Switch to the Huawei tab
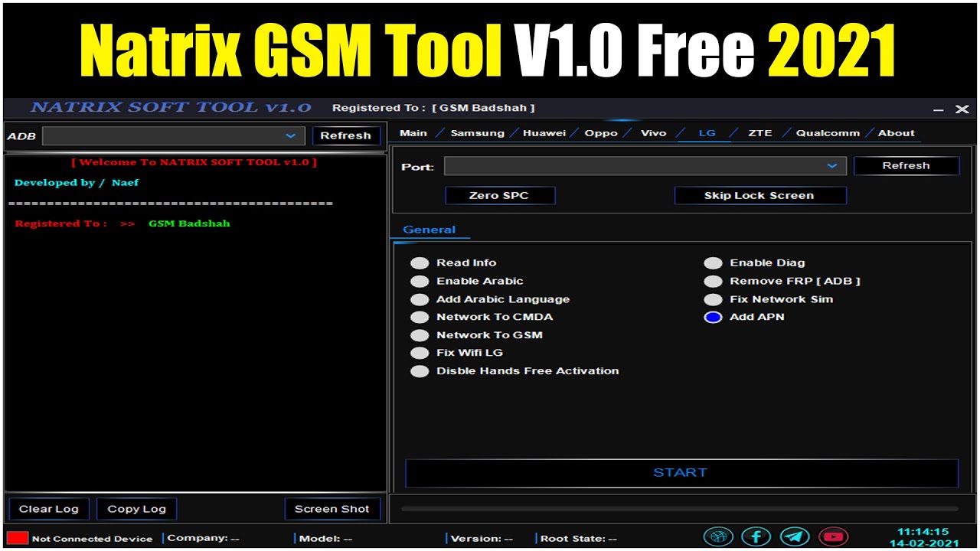Viewport: 980px width, 551px height. click(544, 133)
